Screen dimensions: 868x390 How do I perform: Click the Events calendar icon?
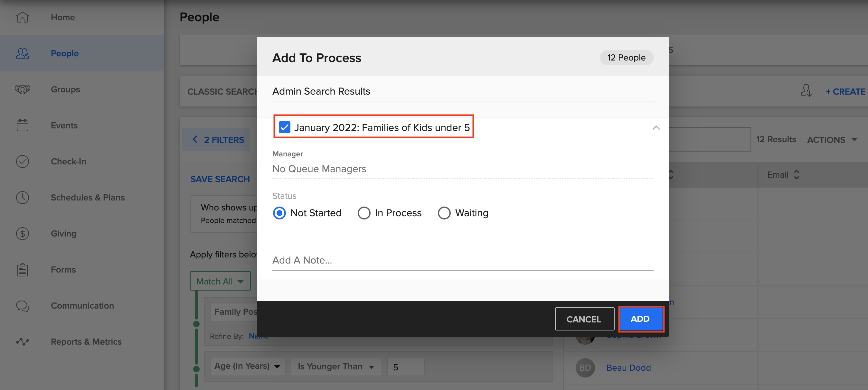click(x=22, y=125)
